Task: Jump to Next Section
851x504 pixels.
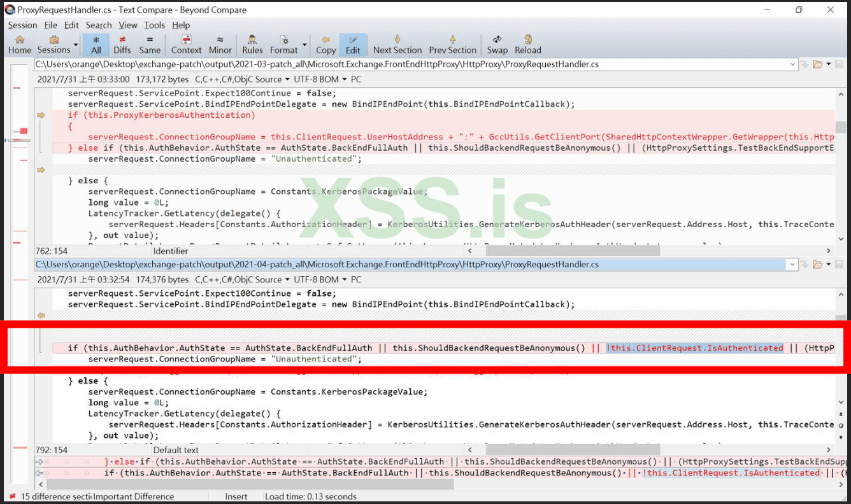Action: pyautogui.click(x=397, y=45)
